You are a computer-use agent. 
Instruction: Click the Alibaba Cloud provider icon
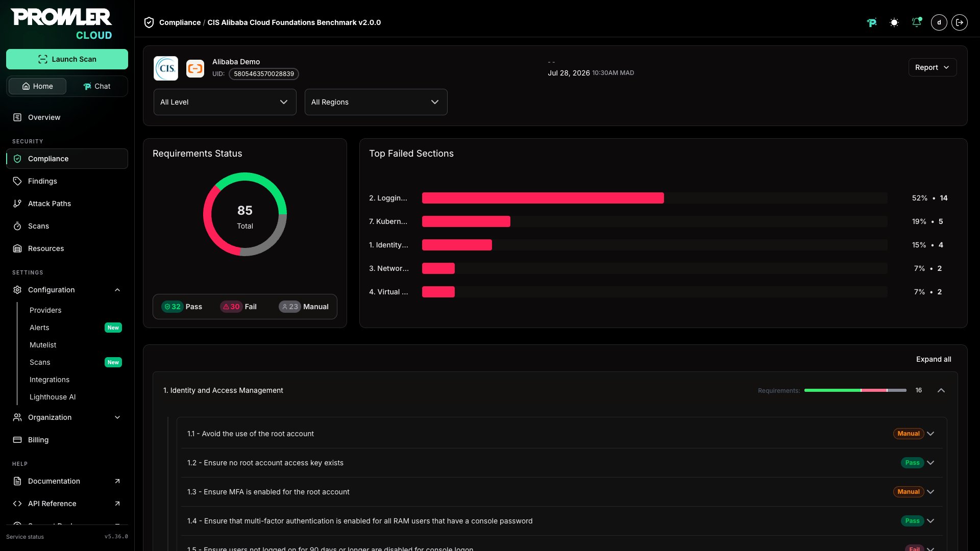[x=195, y=68]
